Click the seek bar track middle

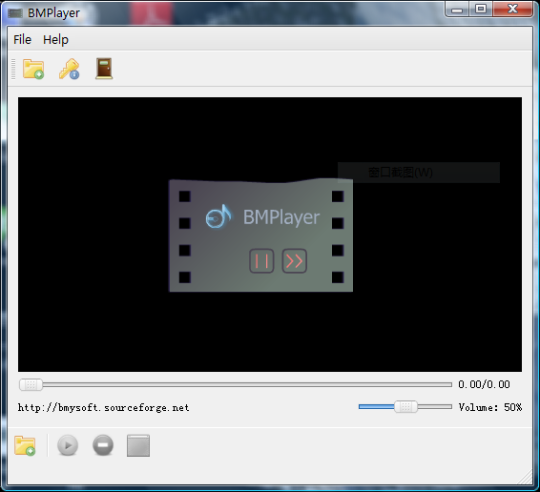(236, 385)
